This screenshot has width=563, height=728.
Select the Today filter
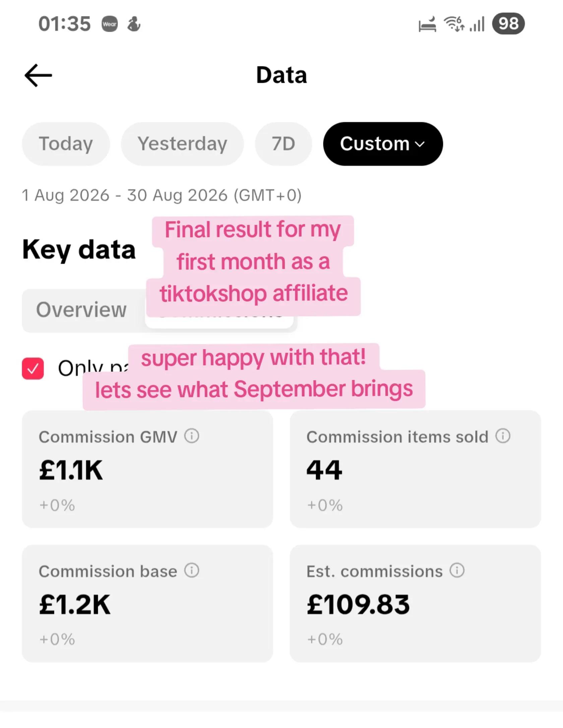tap(66, 144)
